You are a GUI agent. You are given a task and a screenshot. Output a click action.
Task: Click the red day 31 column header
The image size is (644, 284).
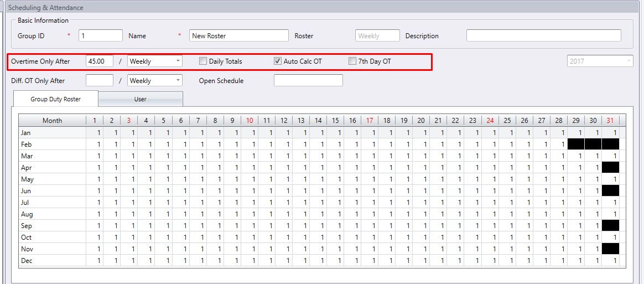pos(610,121)
